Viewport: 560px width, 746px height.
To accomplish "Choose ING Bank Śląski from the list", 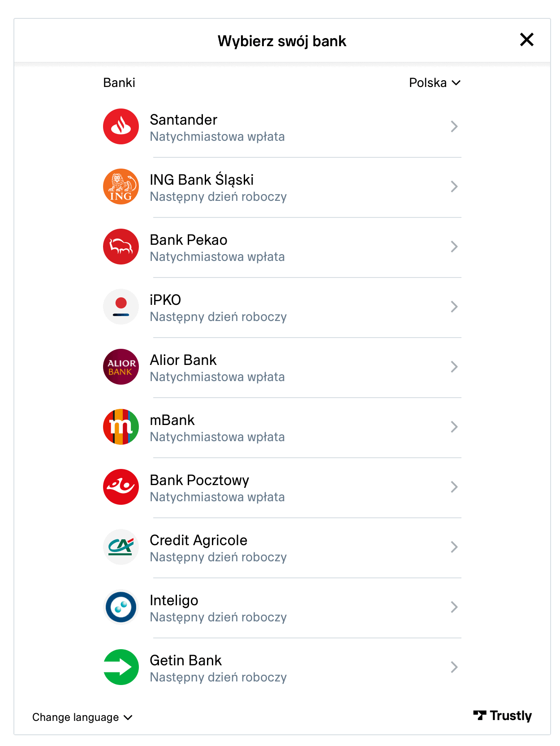I will tap(282, 186).
